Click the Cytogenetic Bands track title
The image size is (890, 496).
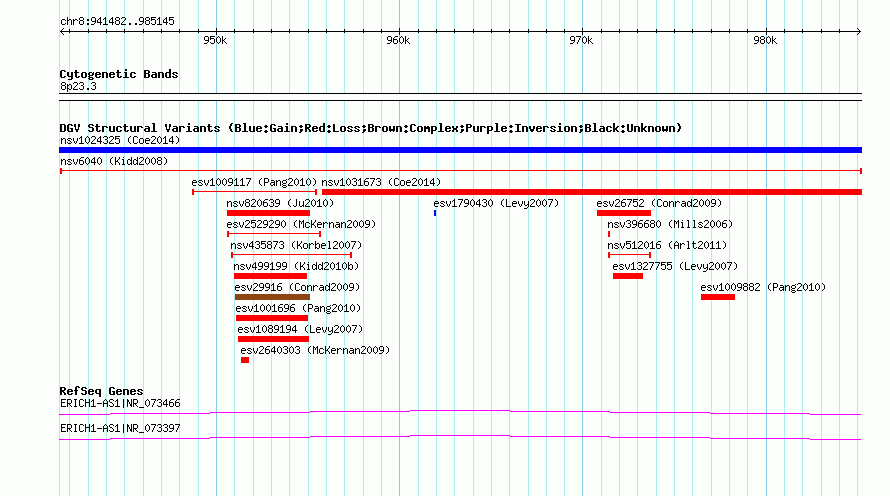point(119,74)
